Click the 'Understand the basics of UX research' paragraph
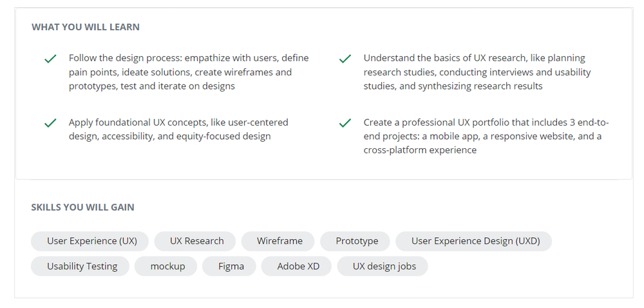Image resolution: width=644 pixels, height=308 pixels. [477, 72]
